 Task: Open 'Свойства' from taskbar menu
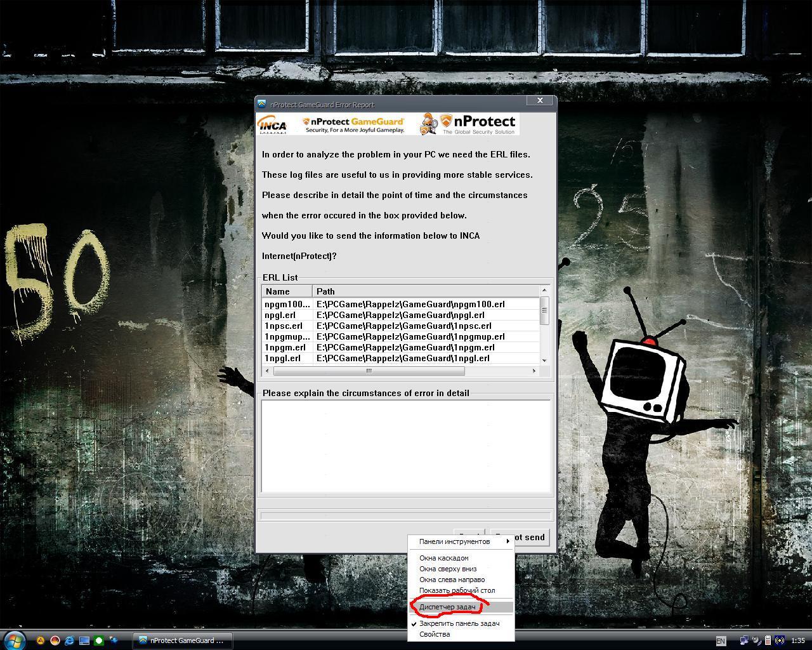coord(435,634)
